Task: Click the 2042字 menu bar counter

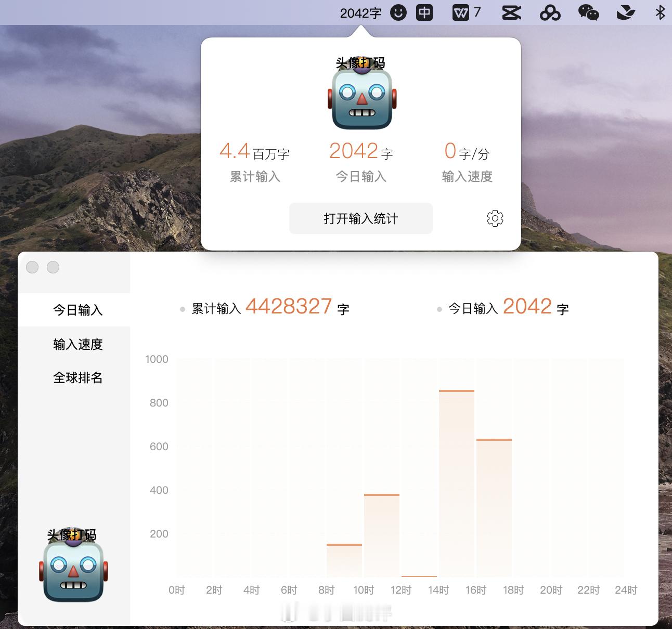Action: pos(360,13)
